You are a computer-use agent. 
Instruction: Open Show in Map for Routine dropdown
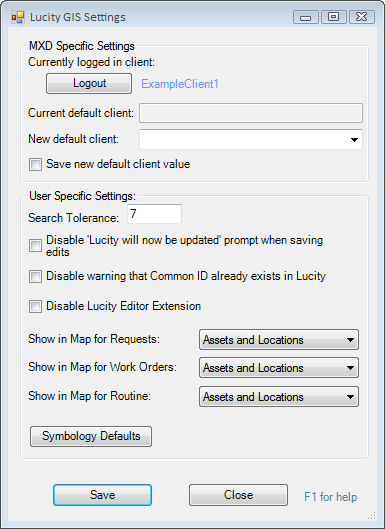pos(279,397)
